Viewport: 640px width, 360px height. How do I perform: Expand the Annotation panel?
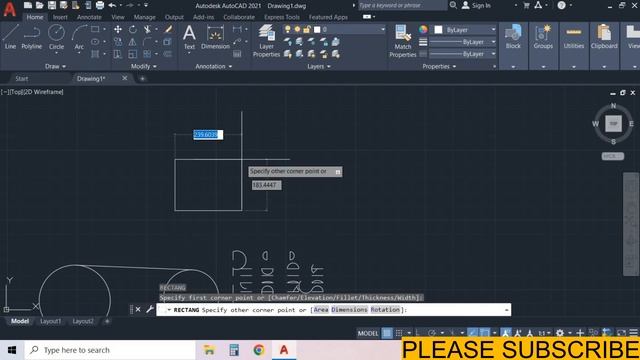tap(213, 66)
